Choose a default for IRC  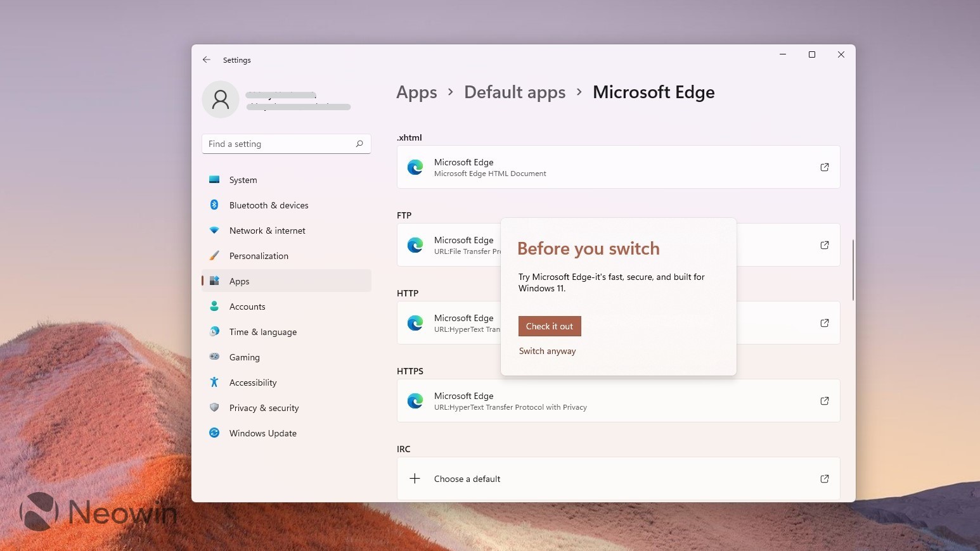619,479
